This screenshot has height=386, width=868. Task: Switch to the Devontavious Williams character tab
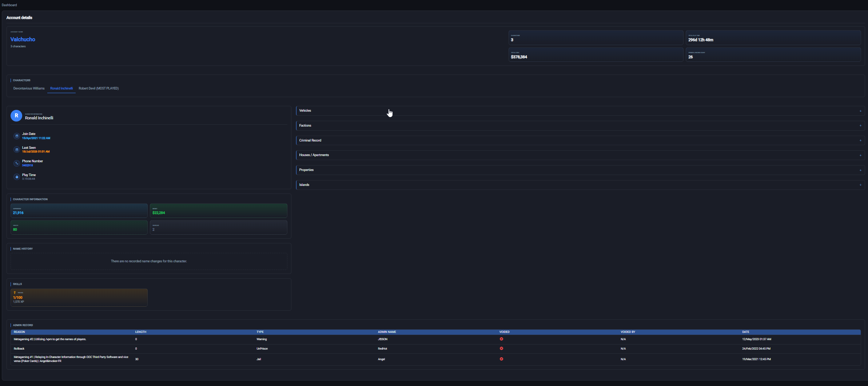click(x=29, y=88)
